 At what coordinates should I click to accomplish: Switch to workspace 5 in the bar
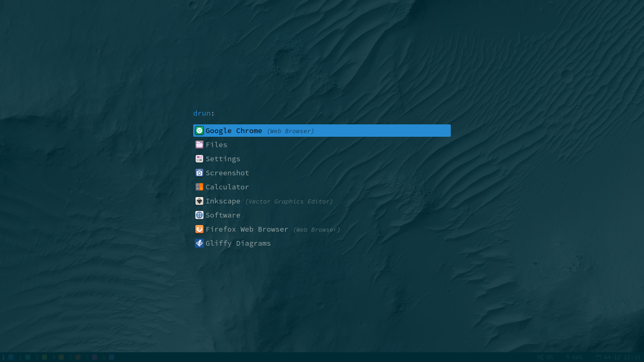tap(74, 357)
